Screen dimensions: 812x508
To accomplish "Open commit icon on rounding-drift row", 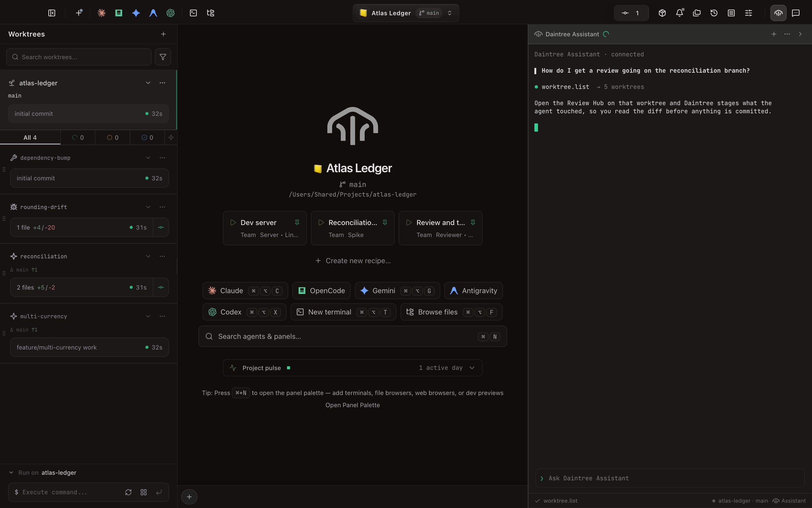I will 161,228.
